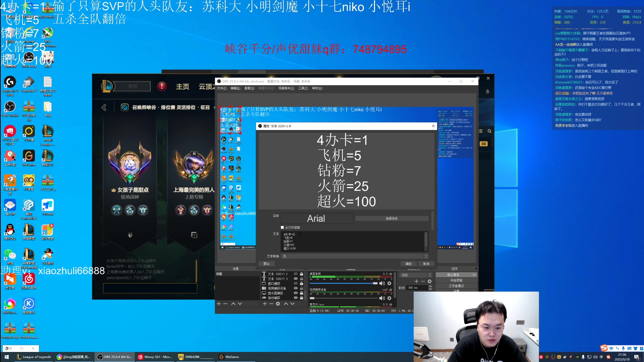Move selected source down with arrow icon

click(292, 304)
